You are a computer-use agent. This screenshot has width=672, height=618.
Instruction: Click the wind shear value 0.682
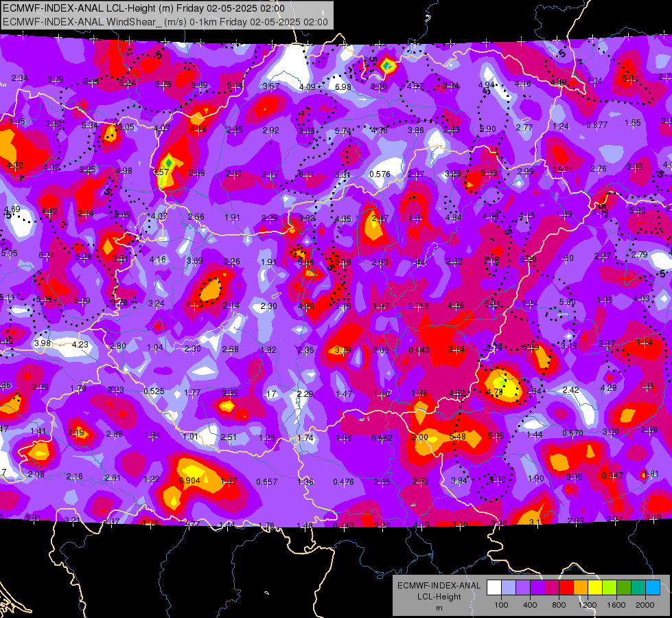(382, 437)
